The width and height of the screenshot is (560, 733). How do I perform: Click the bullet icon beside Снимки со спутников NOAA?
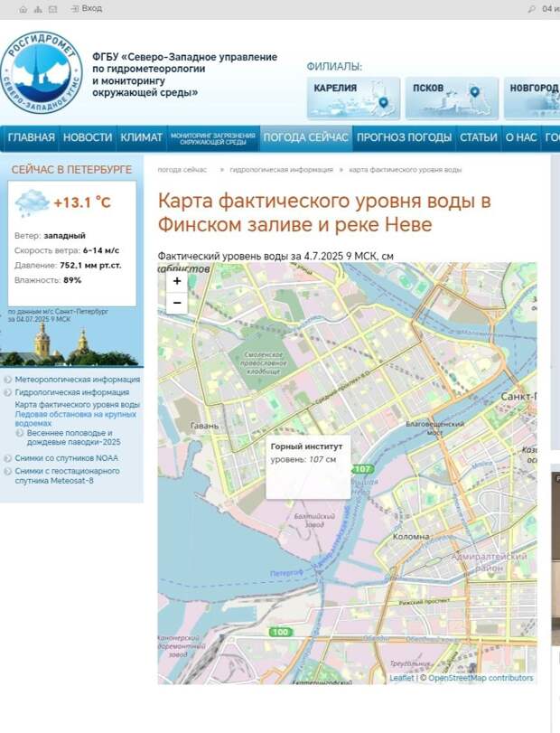[7, 458]
